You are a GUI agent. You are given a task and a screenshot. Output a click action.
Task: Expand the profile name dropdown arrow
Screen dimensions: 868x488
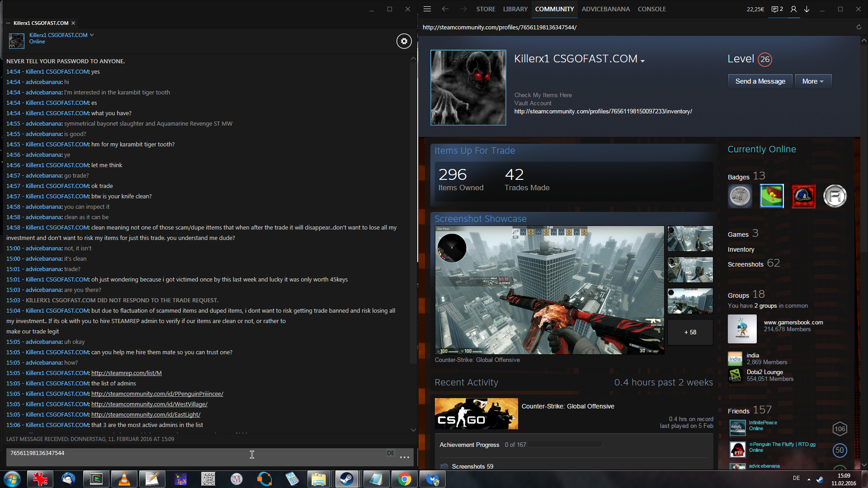(642, 61)
